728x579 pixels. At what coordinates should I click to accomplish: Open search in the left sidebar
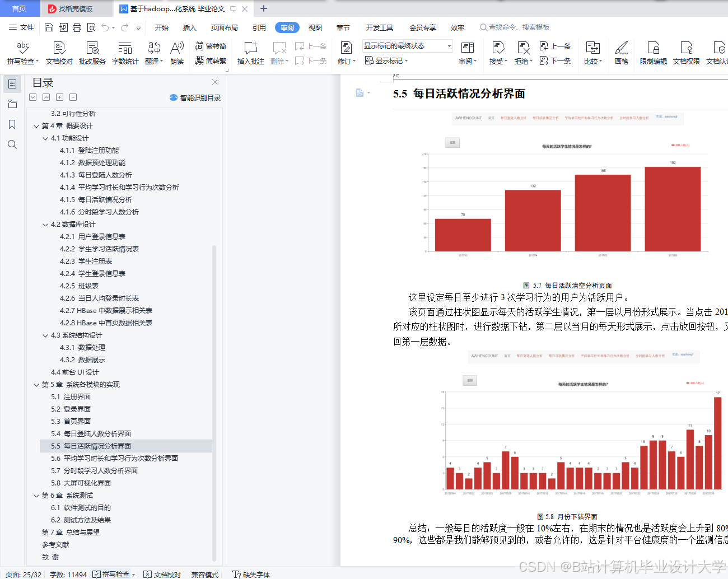12,144
